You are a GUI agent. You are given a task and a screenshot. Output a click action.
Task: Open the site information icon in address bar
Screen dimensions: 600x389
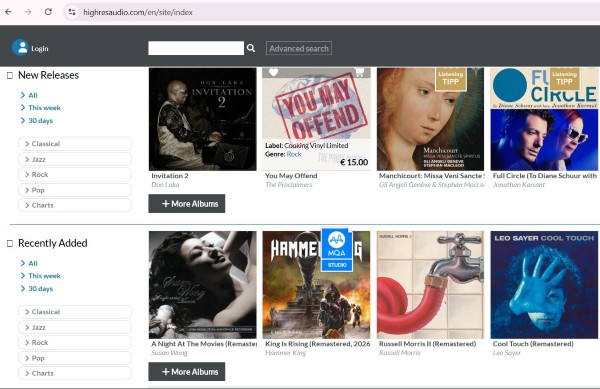click(x=72, y=12)
